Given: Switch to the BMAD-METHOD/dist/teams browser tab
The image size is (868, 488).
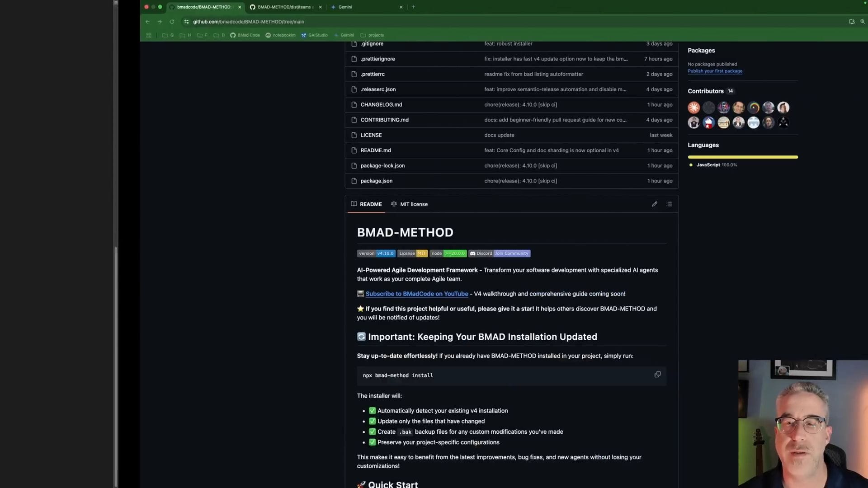Looking at the screenshot, I should 284,7.
